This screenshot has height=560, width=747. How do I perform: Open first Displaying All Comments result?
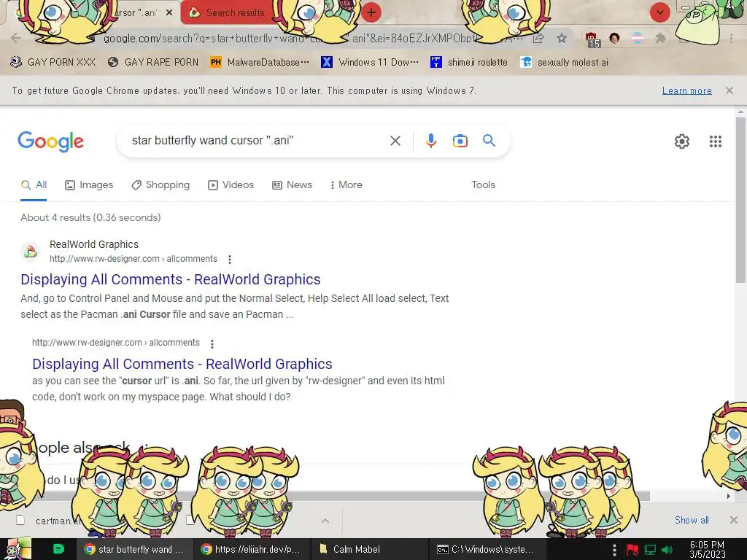point(171,279)
